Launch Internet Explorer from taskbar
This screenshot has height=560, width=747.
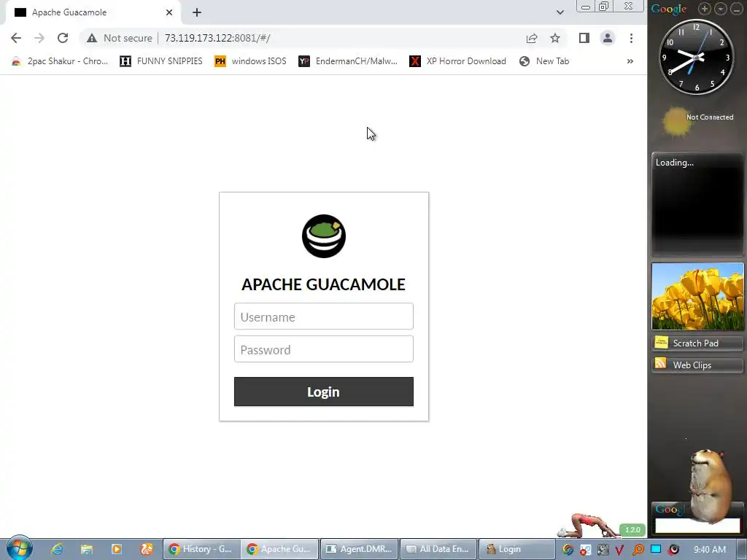[57, 549]
